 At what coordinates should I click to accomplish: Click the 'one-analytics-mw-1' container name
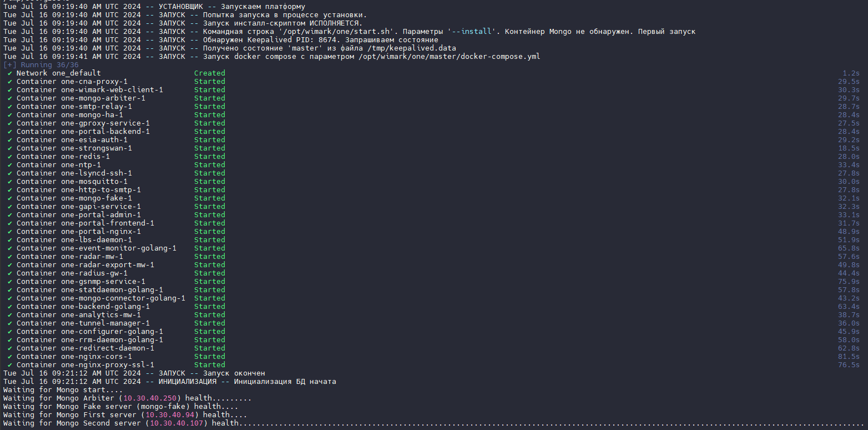[x=101, y=315]
